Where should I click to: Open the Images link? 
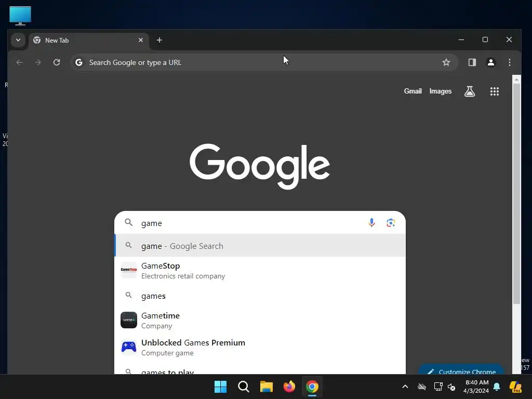(x=441, y=91)
